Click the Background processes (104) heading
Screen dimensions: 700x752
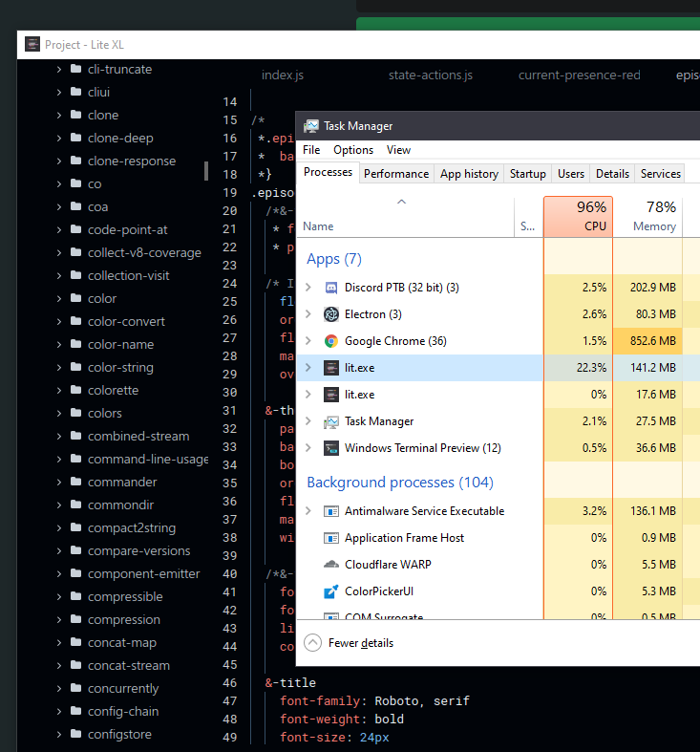coord(400,483)
